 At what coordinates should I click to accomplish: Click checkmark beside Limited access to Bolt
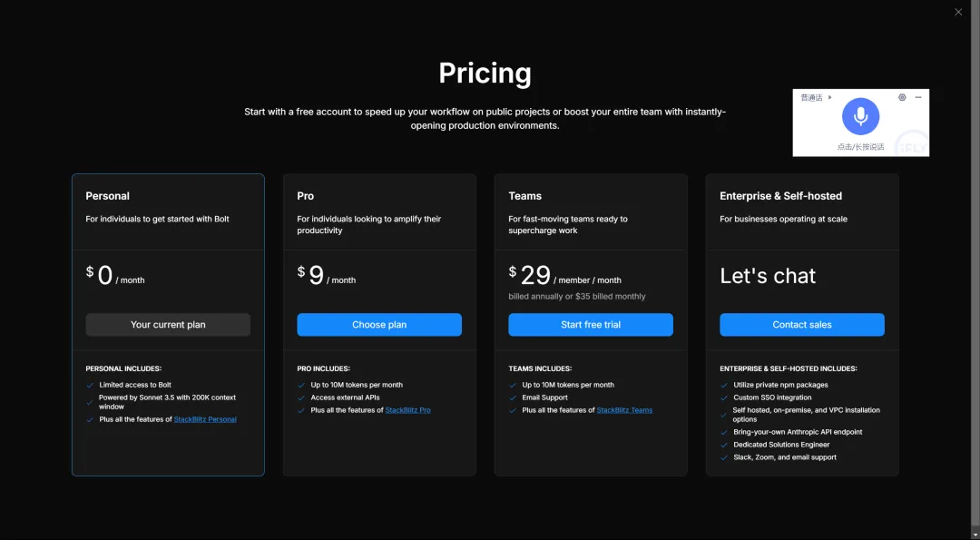click(90, 385)
